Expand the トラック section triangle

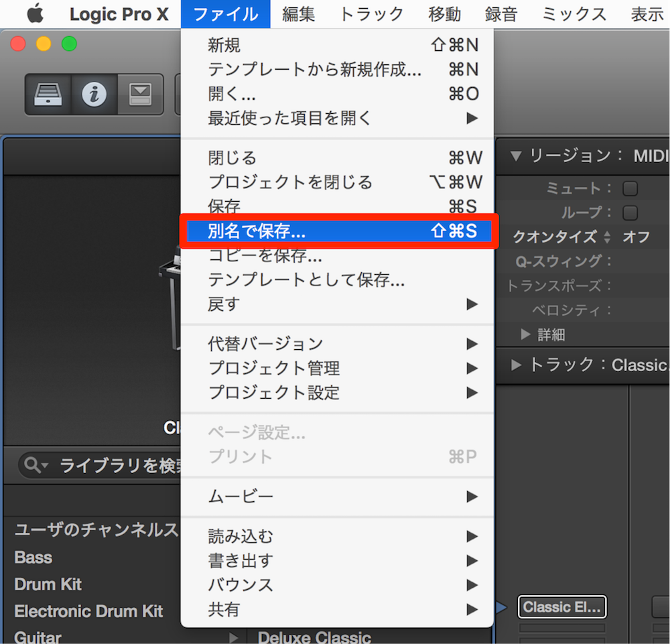516,365
